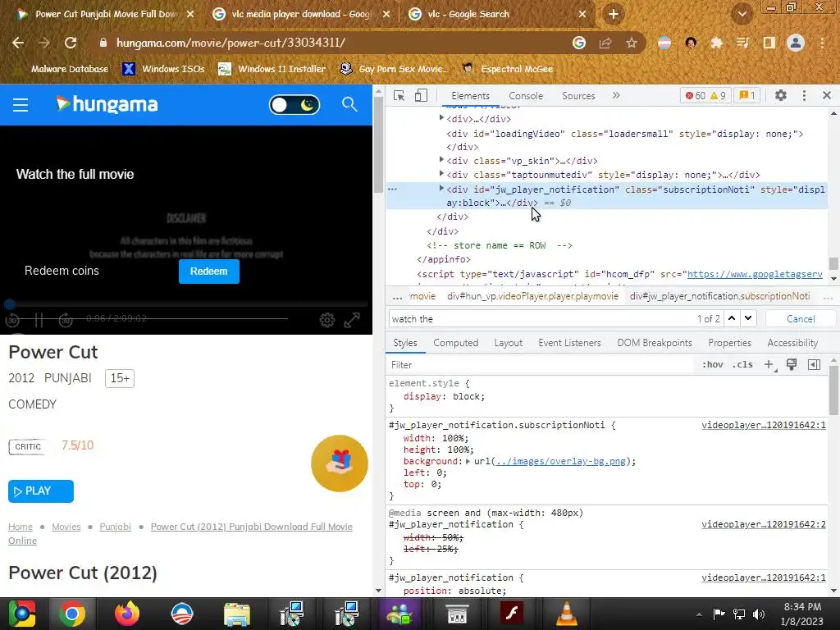
Task: Click the blue PLAY button
Action: [x=41, y=491]
